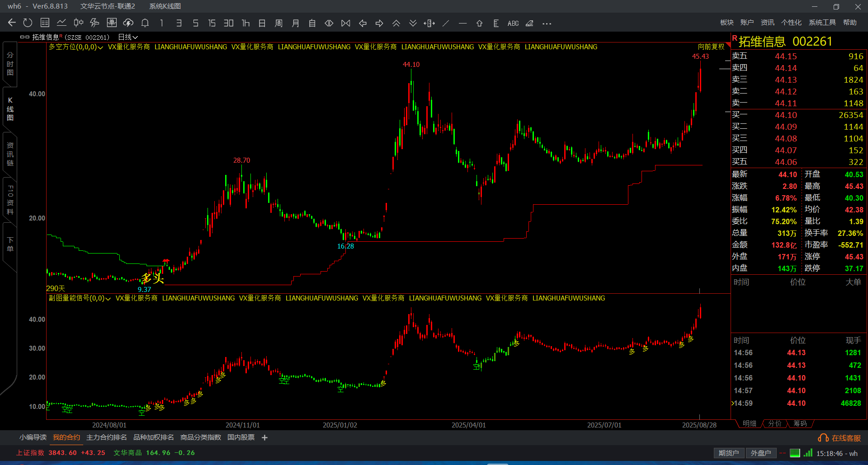868x465 pixels.
Task: Select the 15-minute period button
Action: tap(212, 23)
